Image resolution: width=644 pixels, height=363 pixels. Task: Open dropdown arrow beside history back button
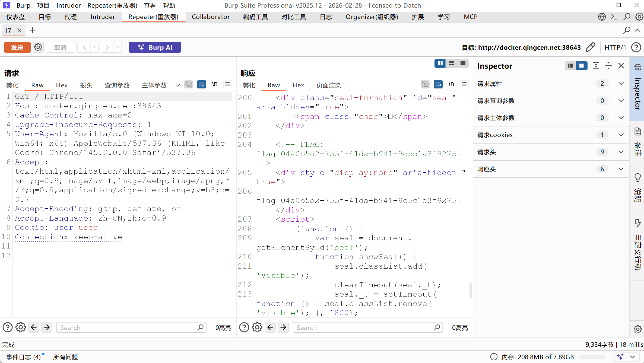[94, 47]
